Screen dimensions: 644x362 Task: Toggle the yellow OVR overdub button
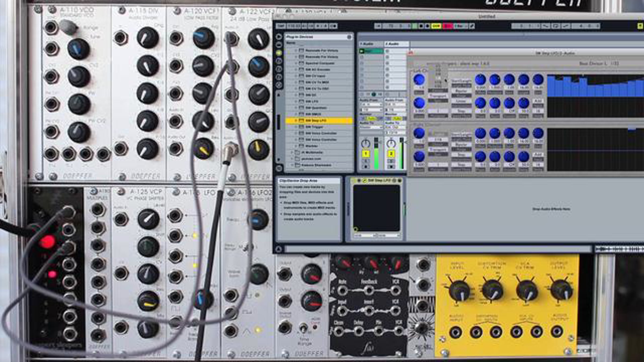436,26
